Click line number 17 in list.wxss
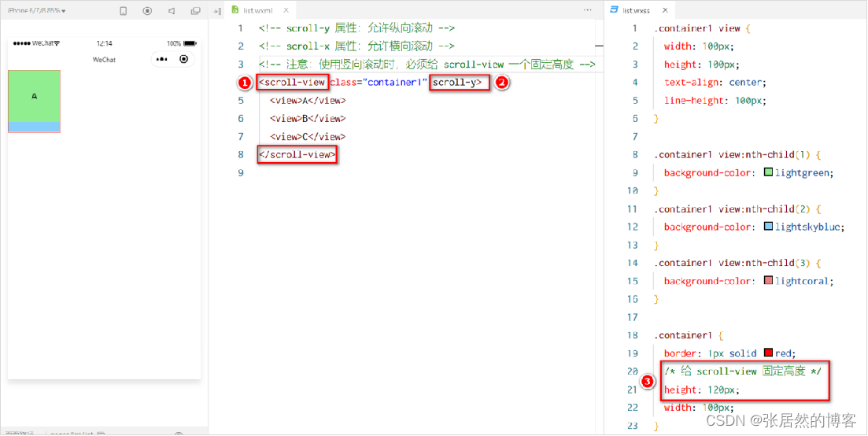The width and height of the screenshot is (868, 436). click(633, 317)
